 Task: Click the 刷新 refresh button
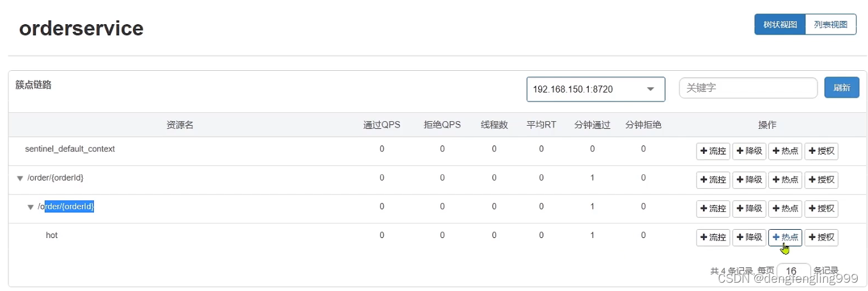pos(841,88)
